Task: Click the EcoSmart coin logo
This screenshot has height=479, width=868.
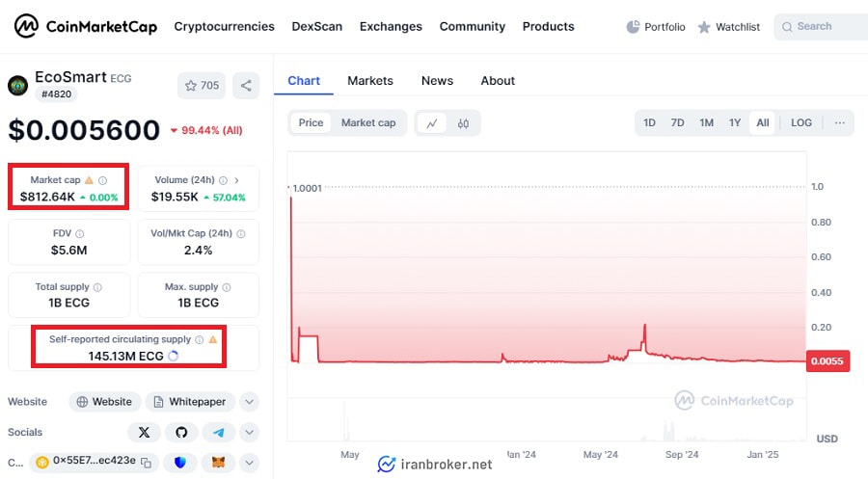Action: pos(17,86)
